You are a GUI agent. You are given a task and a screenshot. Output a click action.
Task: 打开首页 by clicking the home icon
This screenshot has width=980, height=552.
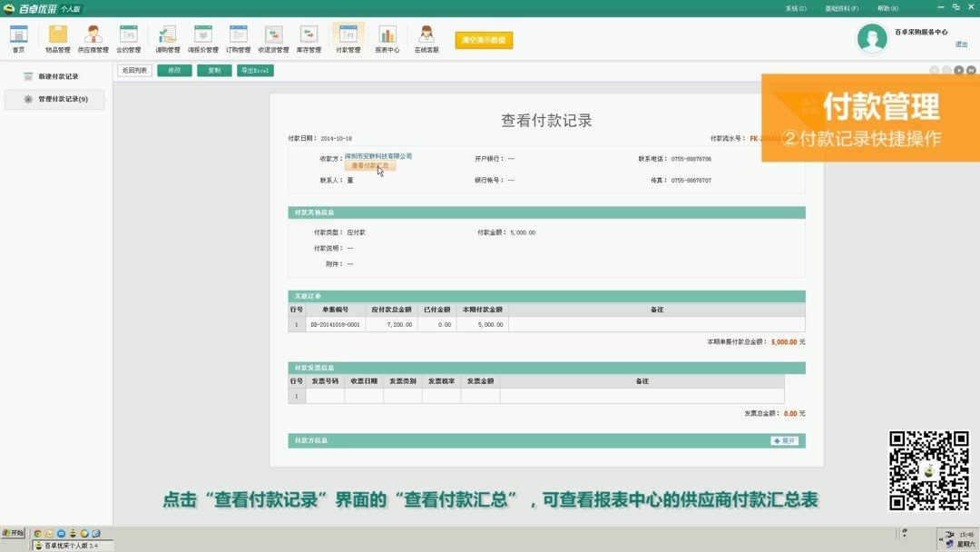pos(18,40)
